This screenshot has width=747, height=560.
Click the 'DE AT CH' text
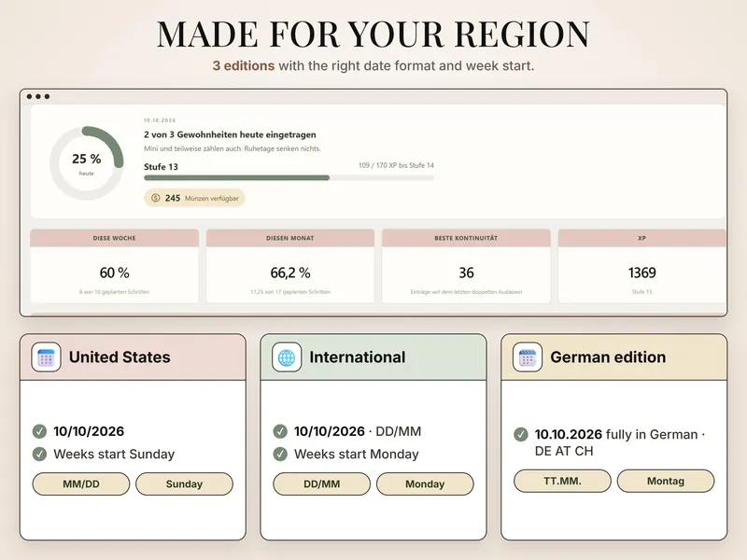[564, 451]
